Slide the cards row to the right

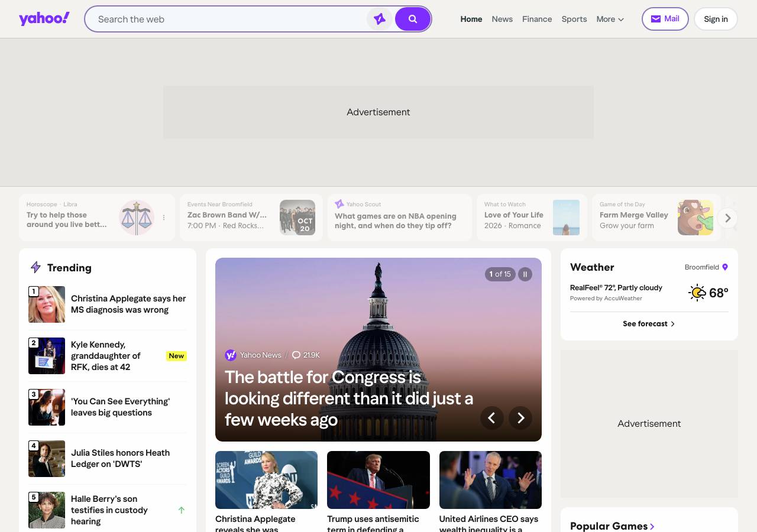[x=728, y=218]
